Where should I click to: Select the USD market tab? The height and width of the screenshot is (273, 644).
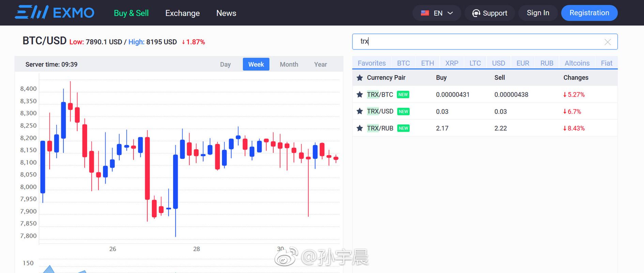tap(499, 63)
